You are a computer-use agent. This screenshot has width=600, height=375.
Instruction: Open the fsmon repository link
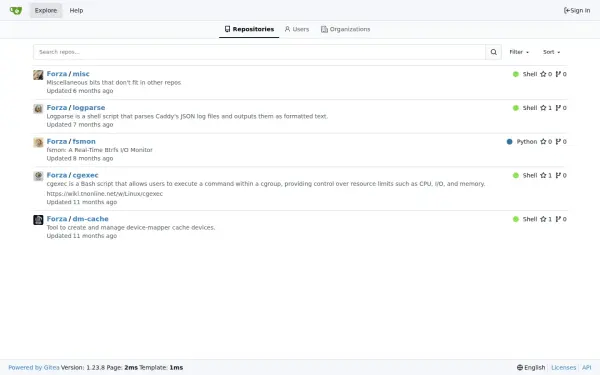tap(84, 141)
